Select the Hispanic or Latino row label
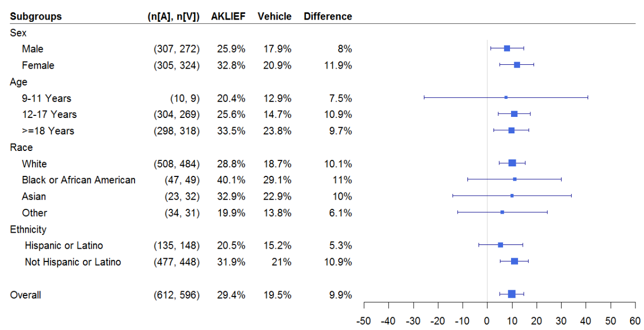 coord(64,246)
